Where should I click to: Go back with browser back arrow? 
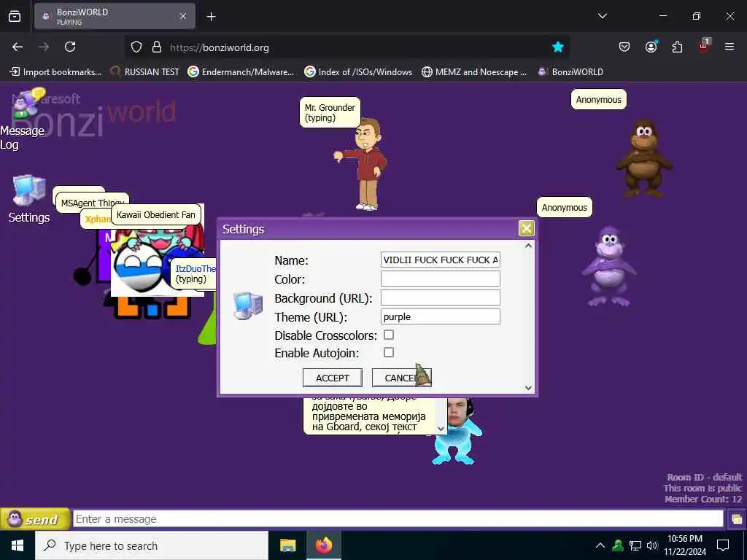pos(18,47)
